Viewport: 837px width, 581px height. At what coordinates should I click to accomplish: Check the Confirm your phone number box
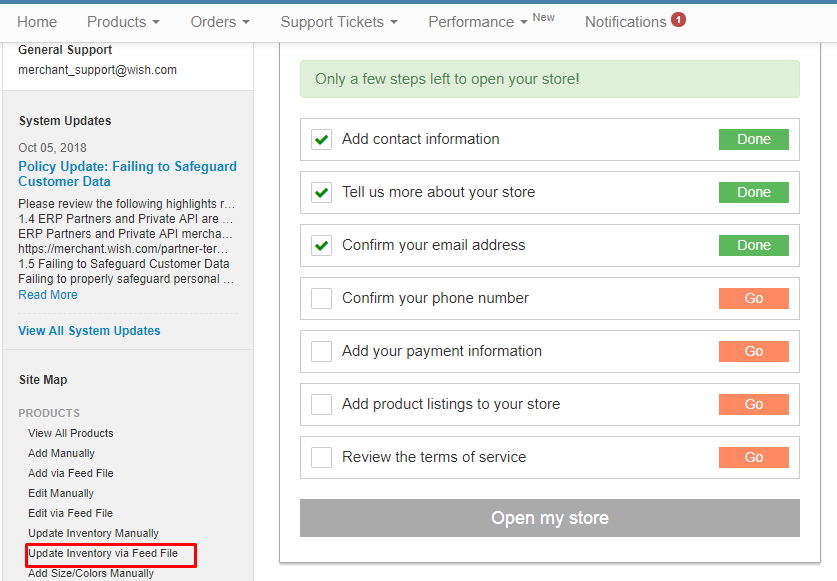click(321, 299)
